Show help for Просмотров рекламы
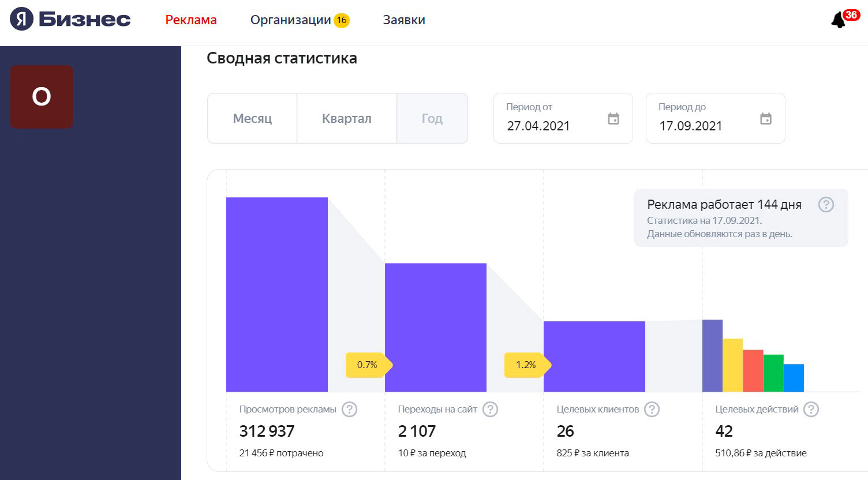Screen dimensions: 868x480 (349, 410)
